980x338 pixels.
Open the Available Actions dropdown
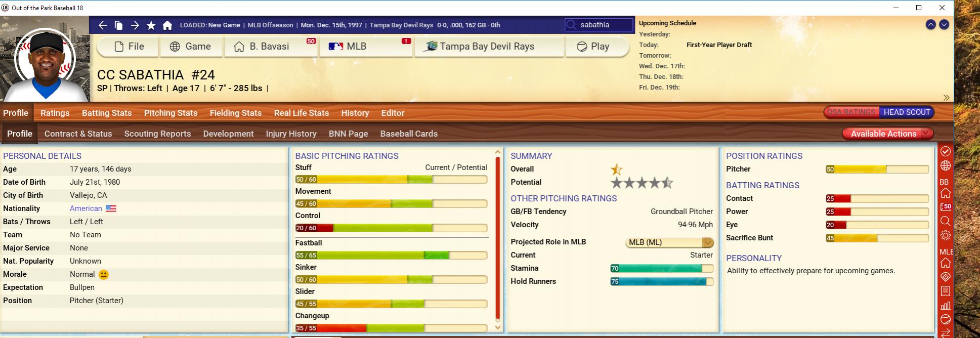pos(888,134)
